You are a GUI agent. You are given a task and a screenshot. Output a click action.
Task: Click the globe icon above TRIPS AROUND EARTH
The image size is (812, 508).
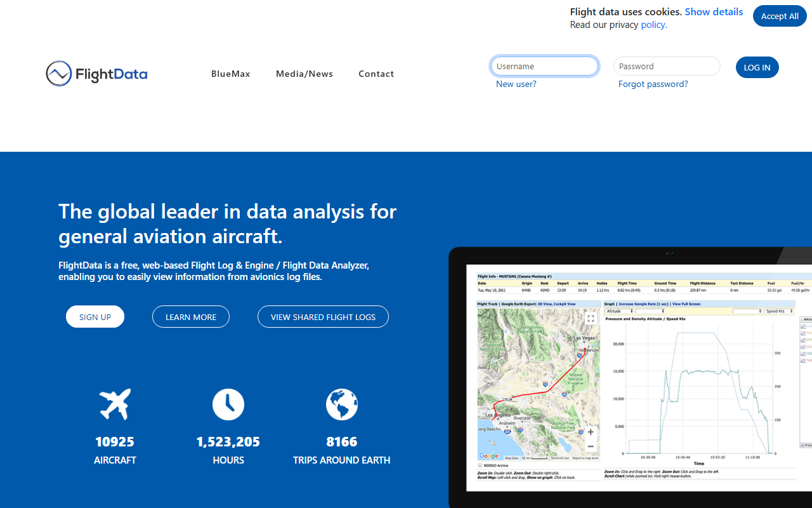[342, 404]
